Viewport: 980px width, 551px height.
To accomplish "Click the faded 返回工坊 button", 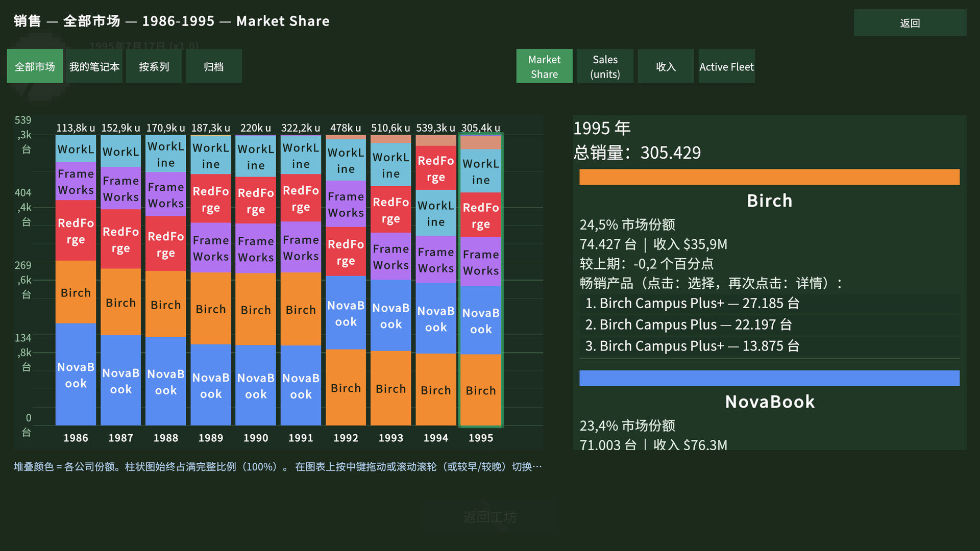I will coord(489,517).
